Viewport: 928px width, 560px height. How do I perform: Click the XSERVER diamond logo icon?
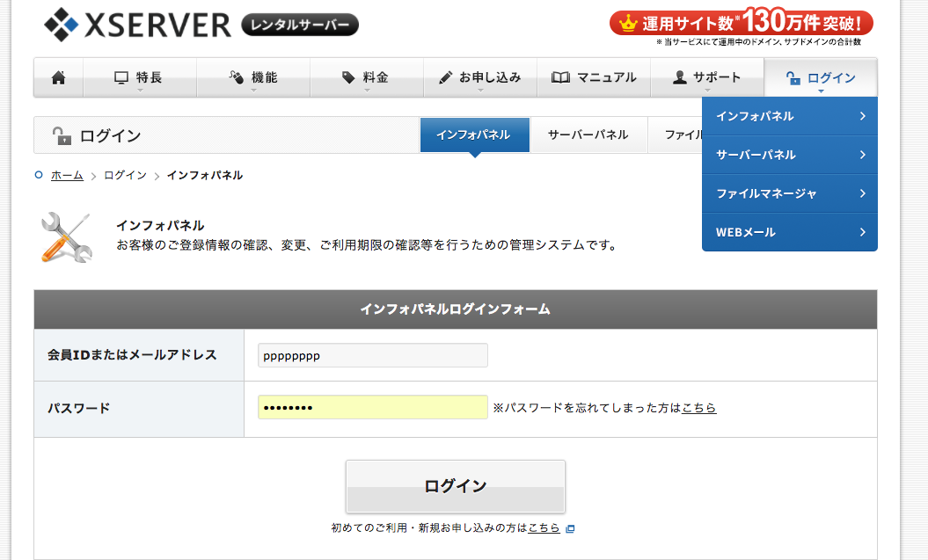(61, 25)
